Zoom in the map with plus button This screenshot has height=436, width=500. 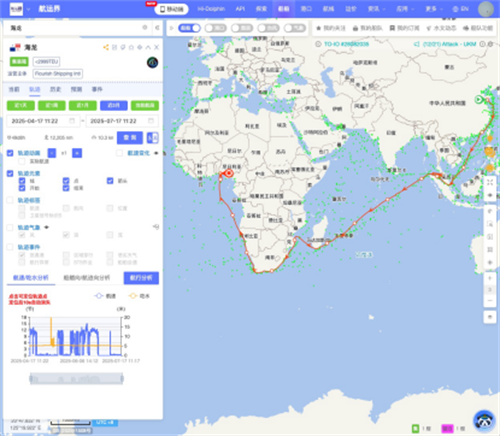490,278
